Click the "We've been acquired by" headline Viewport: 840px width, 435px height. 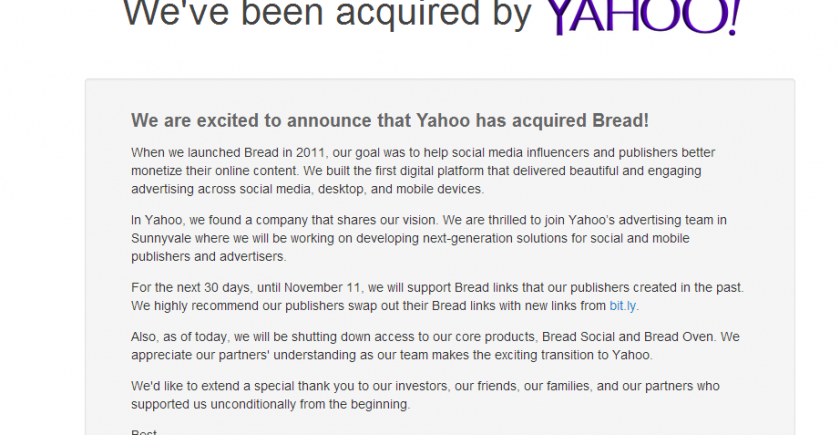[328, 14]
